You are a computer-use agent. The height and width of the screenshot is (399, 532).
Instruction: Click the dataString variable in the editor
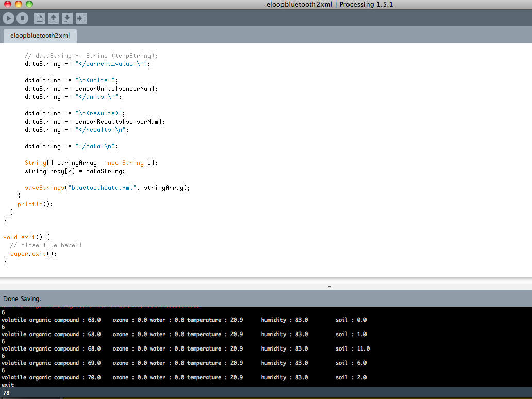39,63
